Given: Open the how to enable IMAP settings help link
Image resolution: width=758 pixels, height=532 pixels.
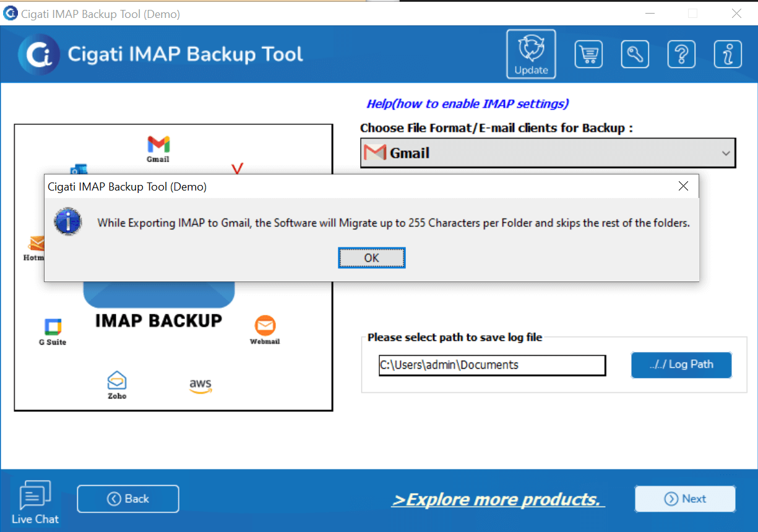Looking at the screenshot, I should tap(468, 104).
